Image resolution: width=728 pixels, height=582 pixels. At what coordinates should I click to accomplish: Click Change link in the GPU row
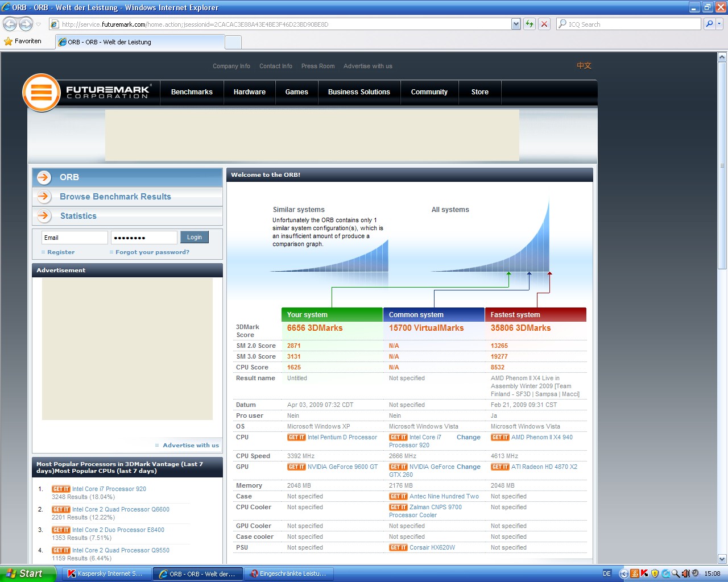click(x=469, y=467)
